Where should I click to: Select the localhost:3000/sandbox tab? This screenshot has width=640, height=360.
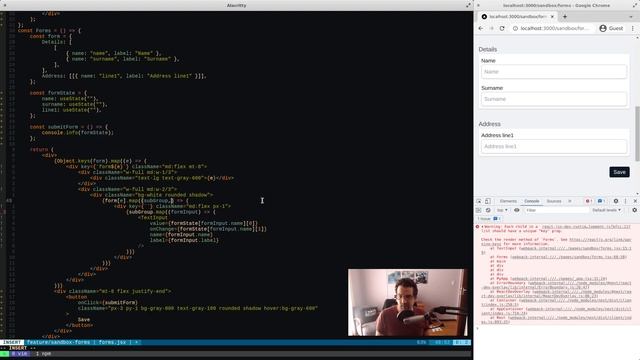[517, 17]
